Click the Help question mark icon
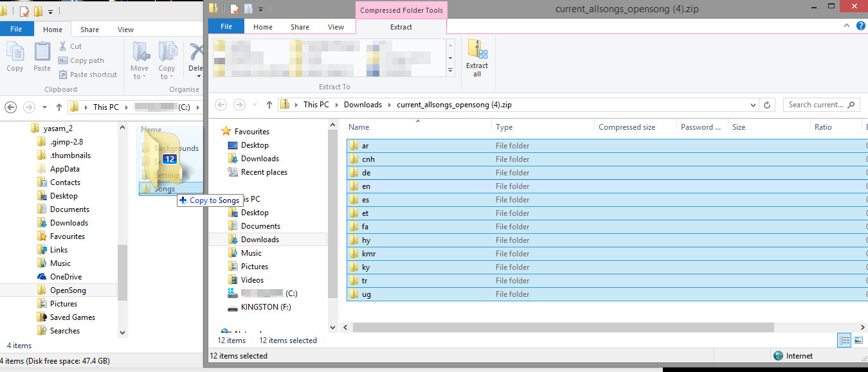Screen dimensions: 868x372 (x=860, y=26)
